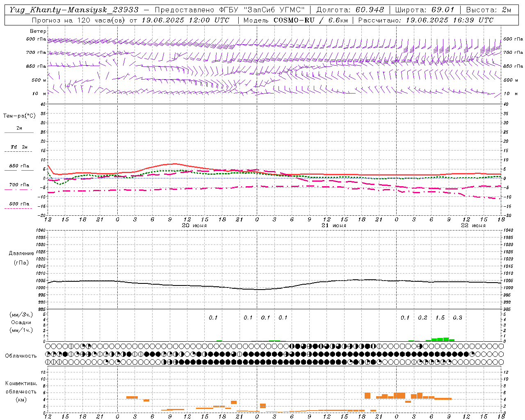The width and height of the screenshot is (525, 420).
Task: Click the Рассчитано: 19.06.2025 16:39 UTC text
Action: 426,20
